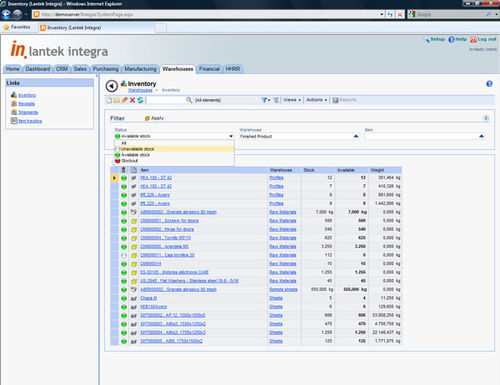Click the 'Stock' column header
The image size is (500, 385).
click(x=309, y=170)
